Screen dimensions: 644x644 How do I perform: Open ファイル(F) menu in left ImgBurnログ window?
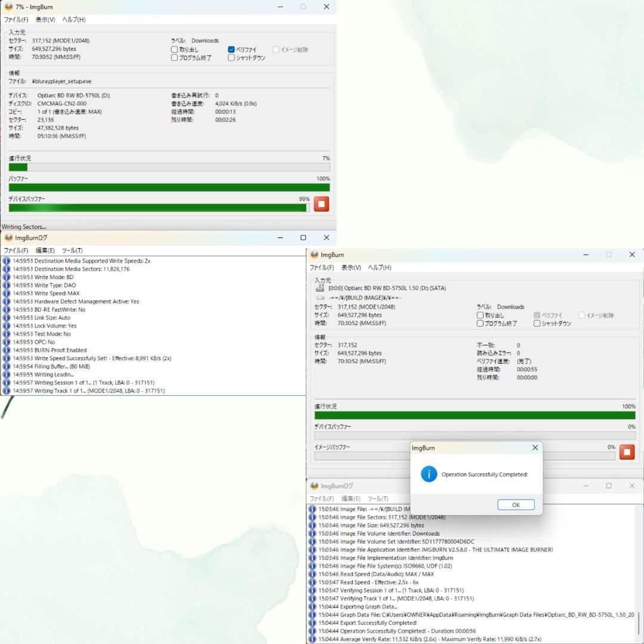(x=16, y=250)
